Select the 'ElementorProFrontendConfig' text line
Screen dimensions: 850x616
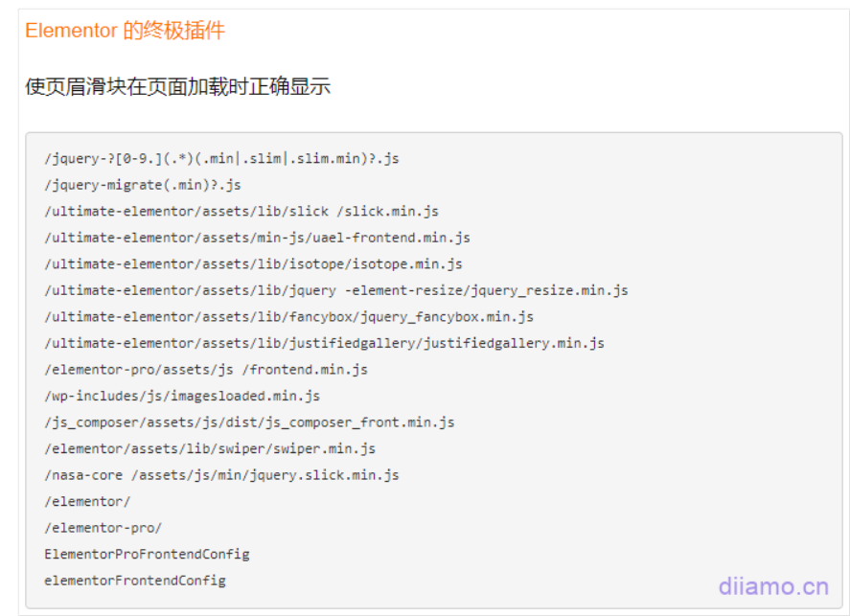(147, 554)
